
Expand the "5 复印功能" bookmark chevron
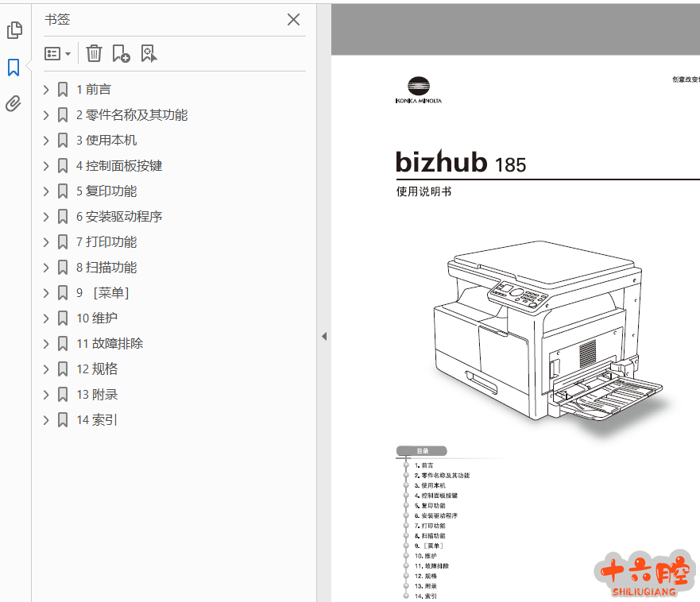46,191
